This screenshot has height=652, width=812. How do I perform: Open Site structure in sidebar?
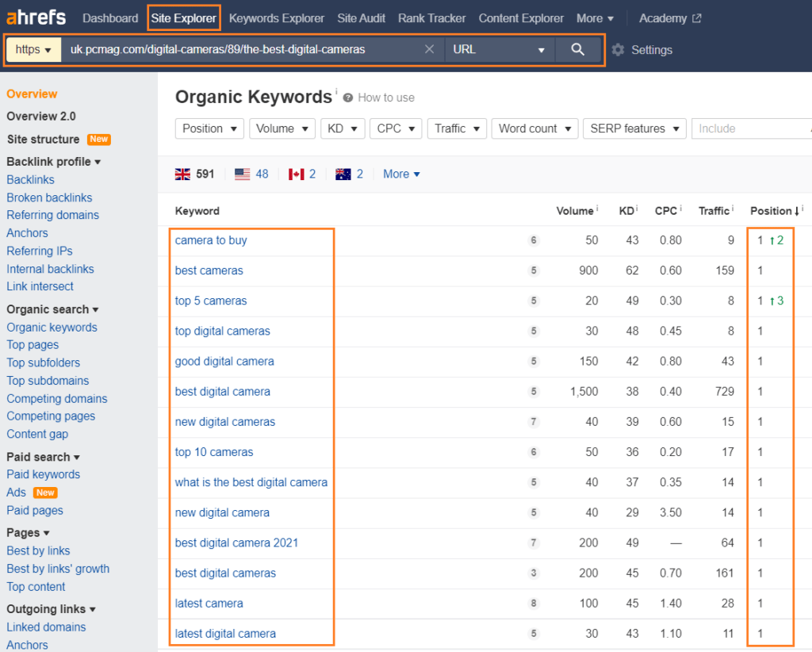[x=43, y=140]
